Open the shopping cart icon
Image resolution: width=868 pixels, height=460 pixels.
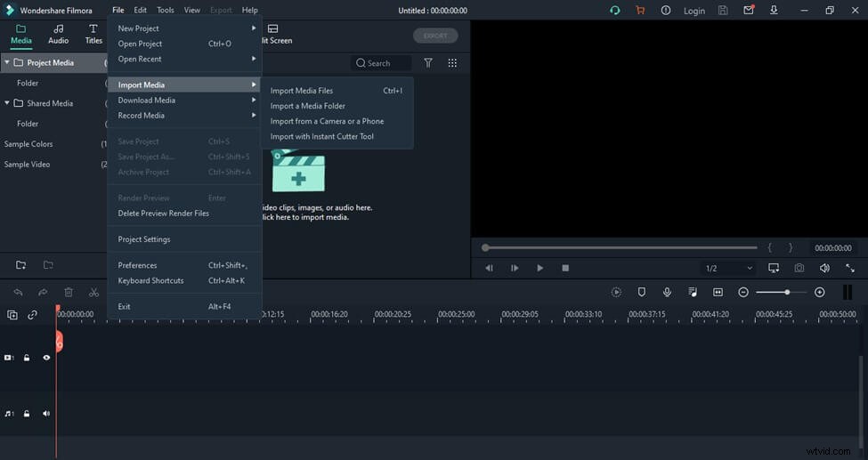tap(640, 11)
